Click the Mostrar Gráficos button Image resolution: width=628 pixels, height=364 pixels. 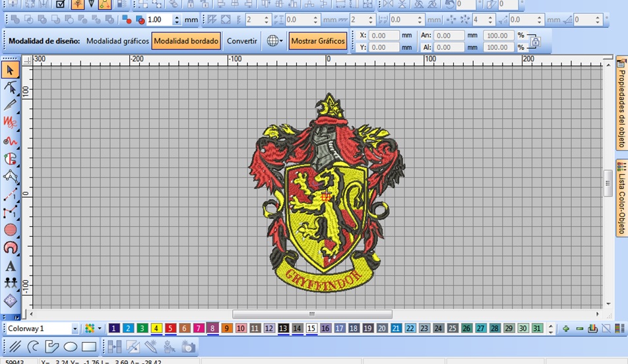(318, 41)
